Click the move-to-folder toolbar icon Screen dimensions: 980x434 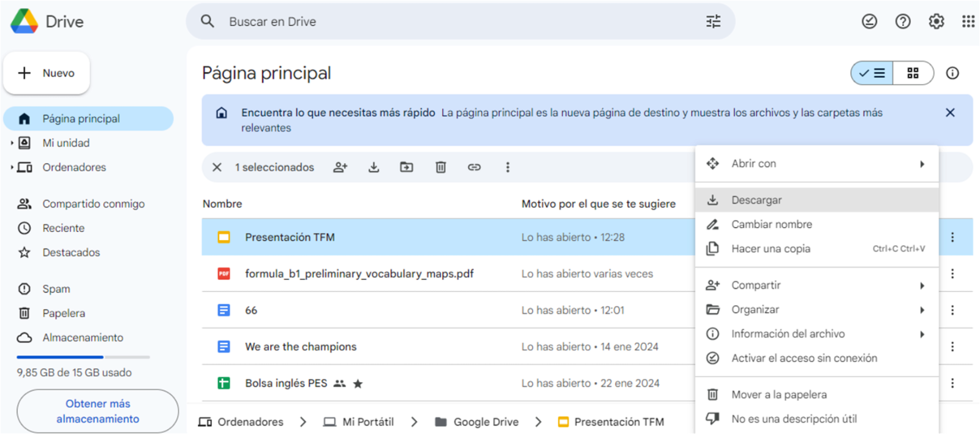tap(407, 167)
